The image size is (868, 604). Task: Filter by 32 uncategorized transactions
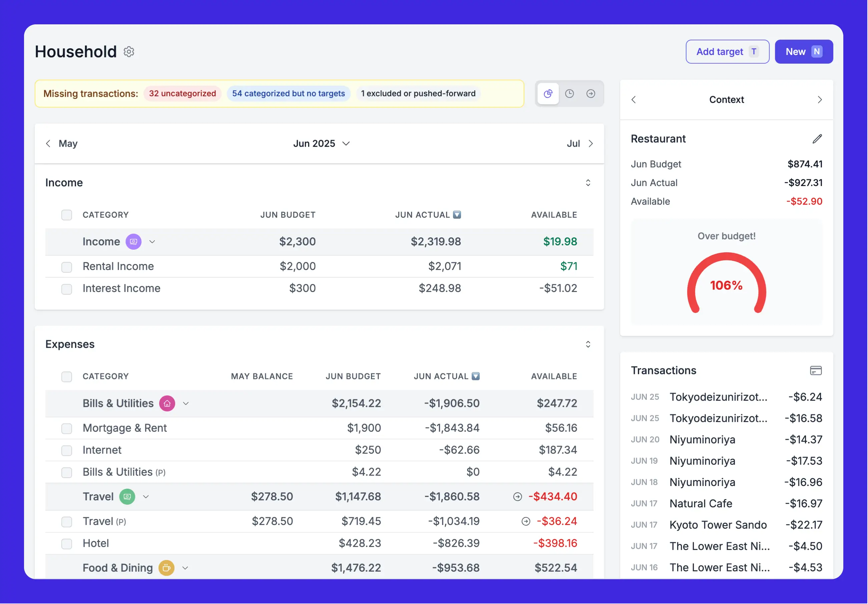click(182, 94)
